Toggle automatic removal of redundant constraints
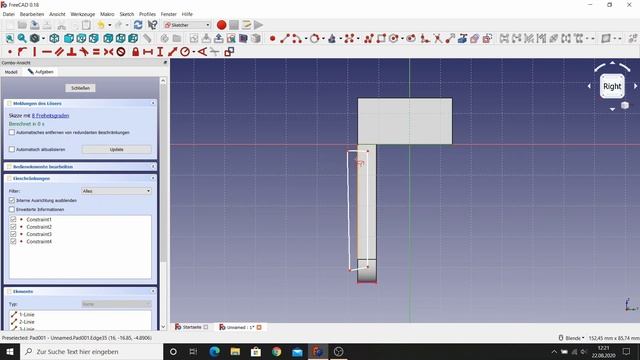This screenshot has width=640, height=360. point(12,132)
